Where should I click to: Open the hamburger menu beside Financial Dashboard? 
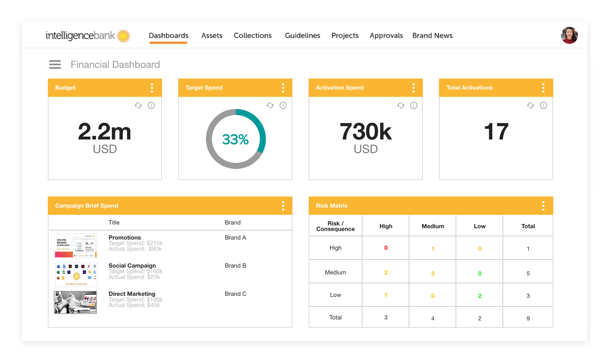click(55, 65)
